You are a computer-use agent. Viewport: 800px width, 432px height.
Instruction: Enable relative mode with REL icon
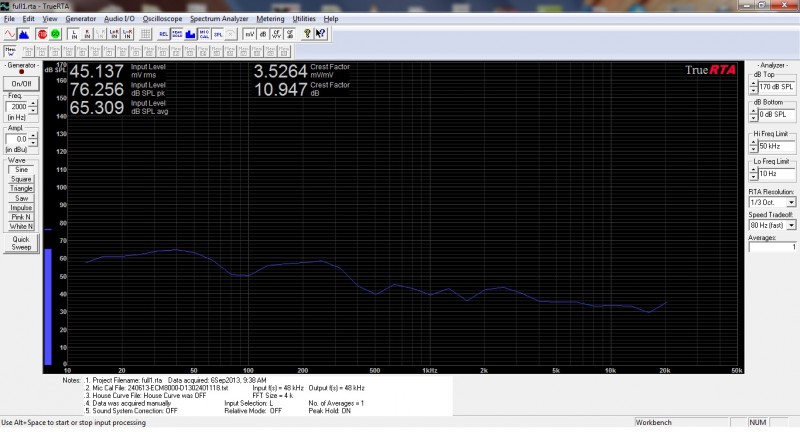click(x=163, y=34)
